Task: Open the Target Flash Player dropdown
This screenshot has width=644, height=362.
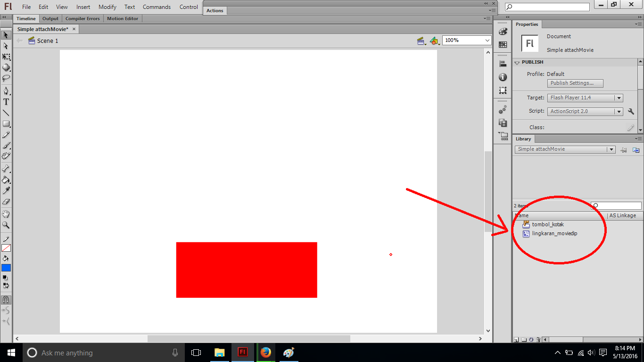Action: pyautogui.click(x=619, y=98)
